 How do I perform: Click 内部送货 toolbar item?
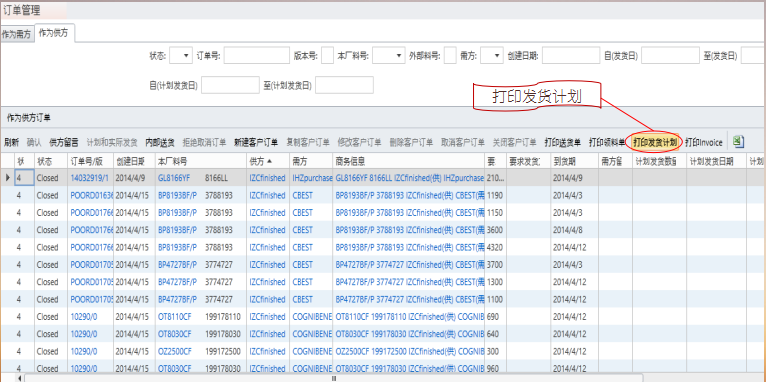(x=160, y=142)
